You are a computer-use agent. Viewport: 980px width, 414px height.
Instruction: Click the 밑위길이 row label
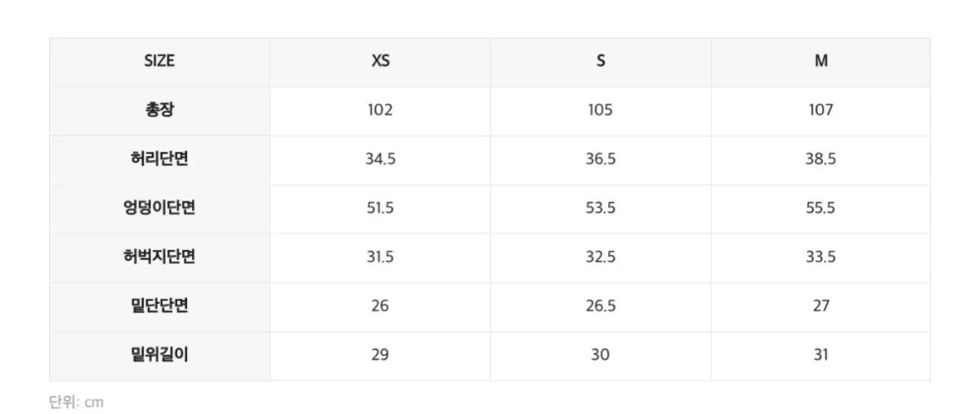(x=159, y=355)
